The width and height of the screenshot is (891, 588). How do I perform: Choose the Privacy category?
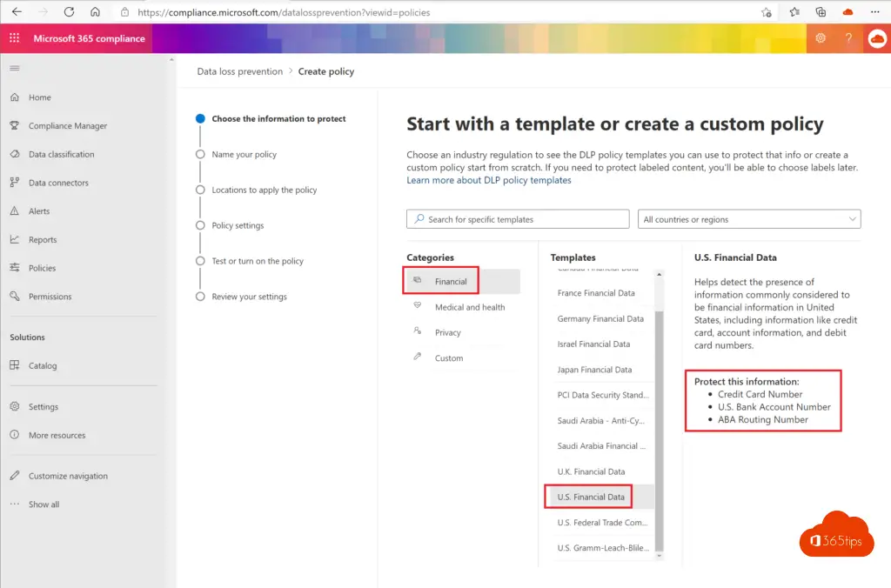pyautogui.click(x=447, y=332)
